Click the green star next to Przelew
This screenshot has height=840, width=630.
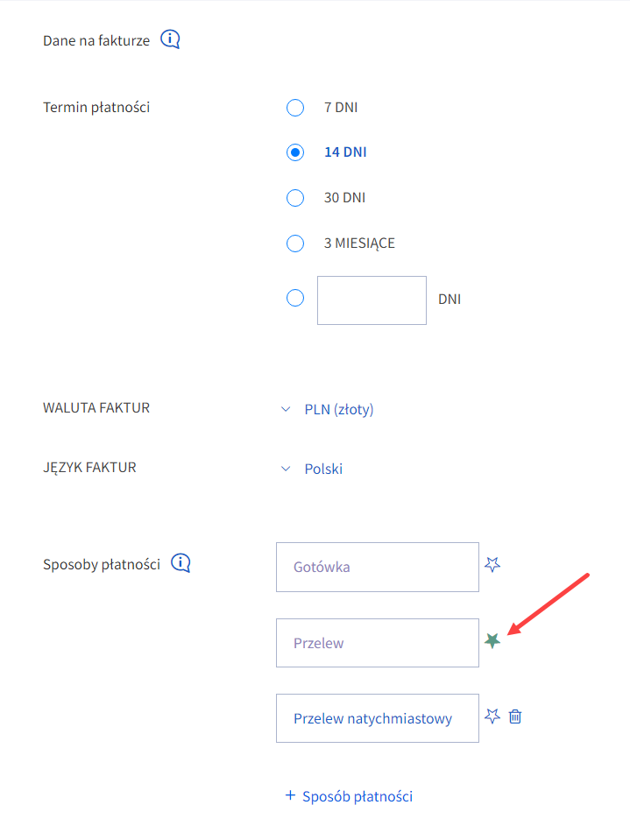(x=492, y=641)
